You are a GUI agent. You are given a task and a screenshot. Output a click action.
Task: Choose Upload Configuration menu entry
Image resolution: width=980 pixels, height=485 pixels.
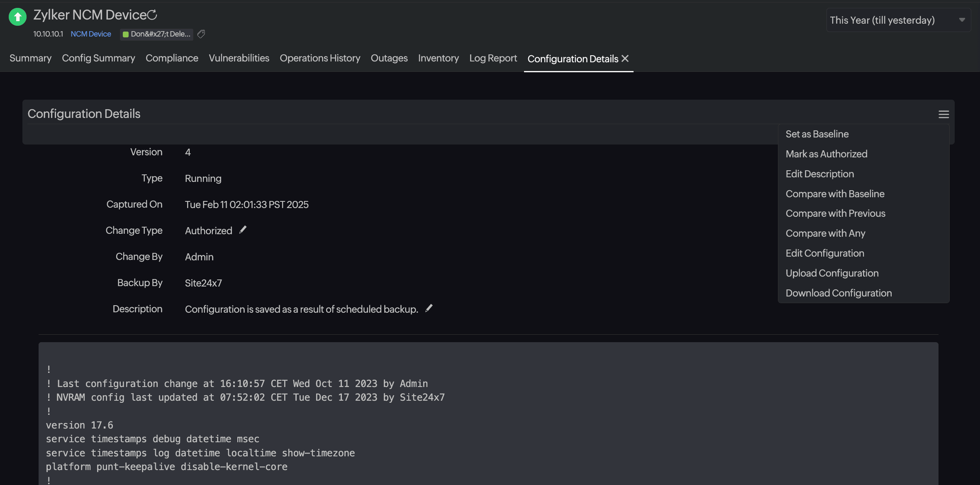coord(832,273)
